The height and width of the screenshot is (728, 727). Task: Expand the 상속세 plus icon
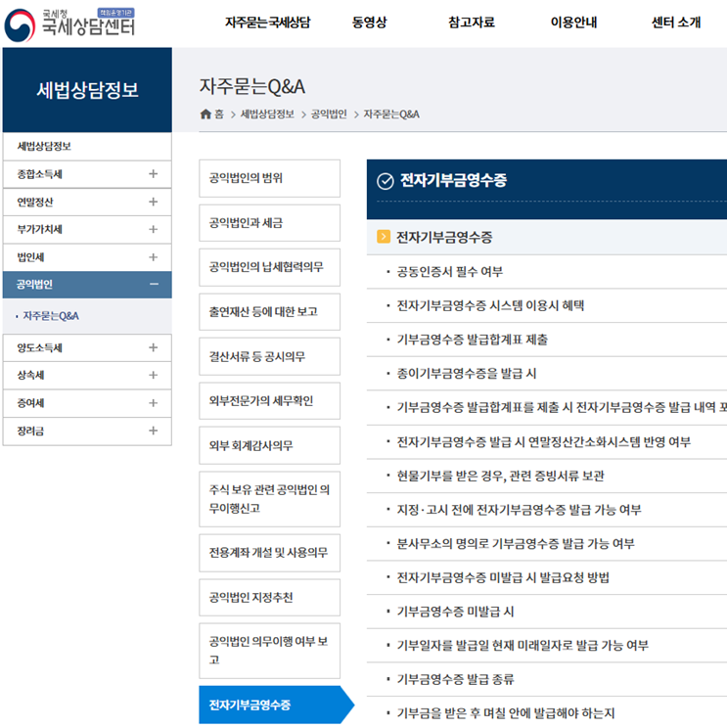[153, 375]
